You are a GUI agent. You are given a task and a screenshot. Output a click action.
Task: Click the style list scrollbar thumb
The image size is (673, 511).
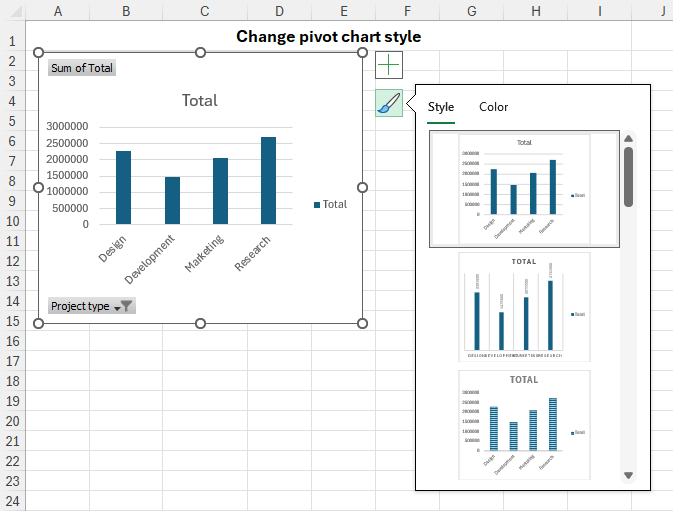click(628, 177)
